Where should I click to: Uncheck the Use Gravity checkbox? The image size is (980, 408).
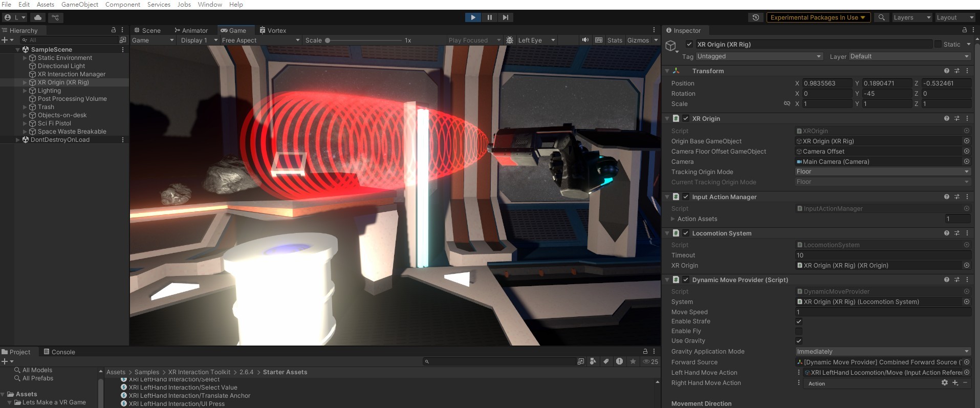[799, 341]
